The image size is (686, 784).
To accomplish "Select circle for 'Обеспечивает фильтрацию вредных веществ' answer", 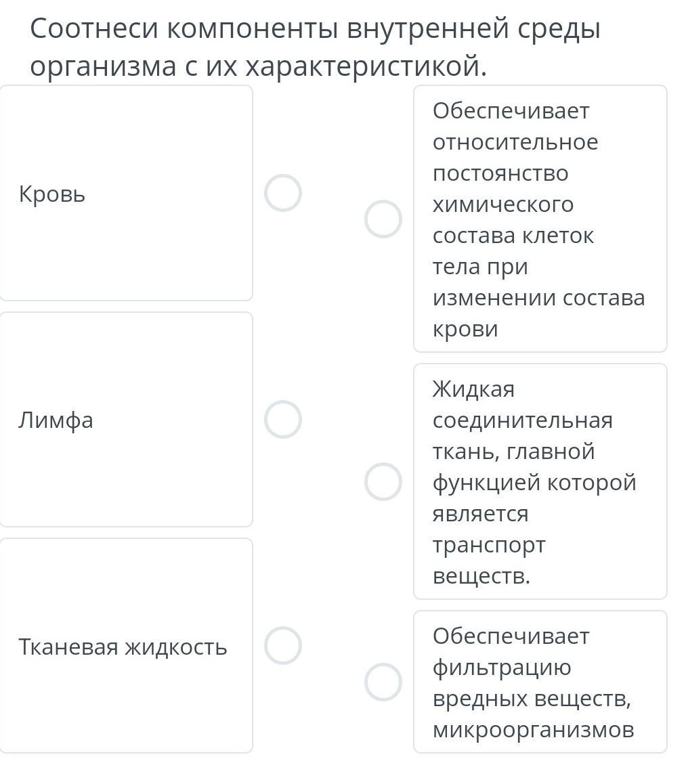I will coord(383,682).
